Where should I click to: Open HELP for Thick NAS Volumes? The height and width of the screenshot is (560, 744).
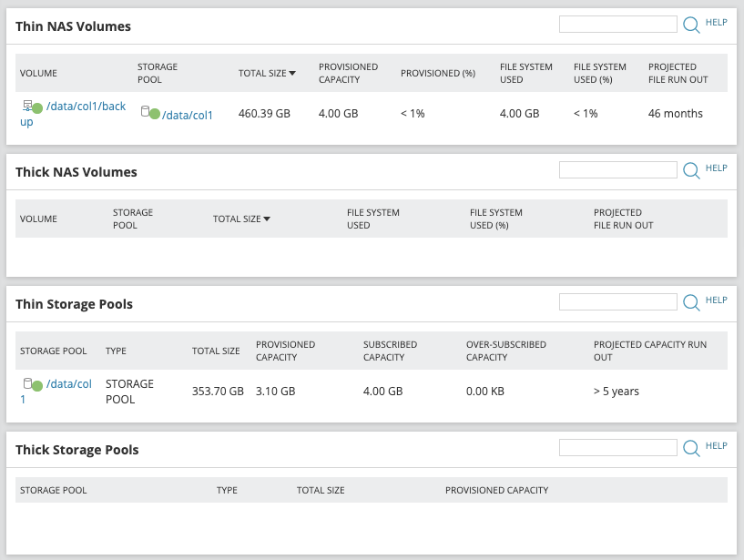(x=716, y=168)
